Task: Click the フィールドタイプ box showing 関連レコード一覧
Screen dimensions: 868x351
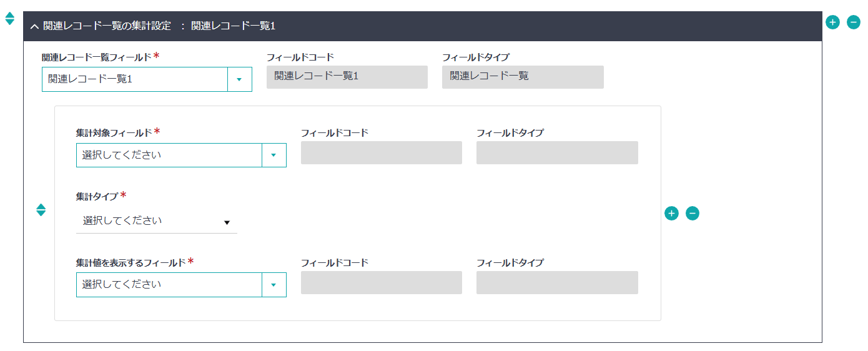Action: (x=523, y=77)
